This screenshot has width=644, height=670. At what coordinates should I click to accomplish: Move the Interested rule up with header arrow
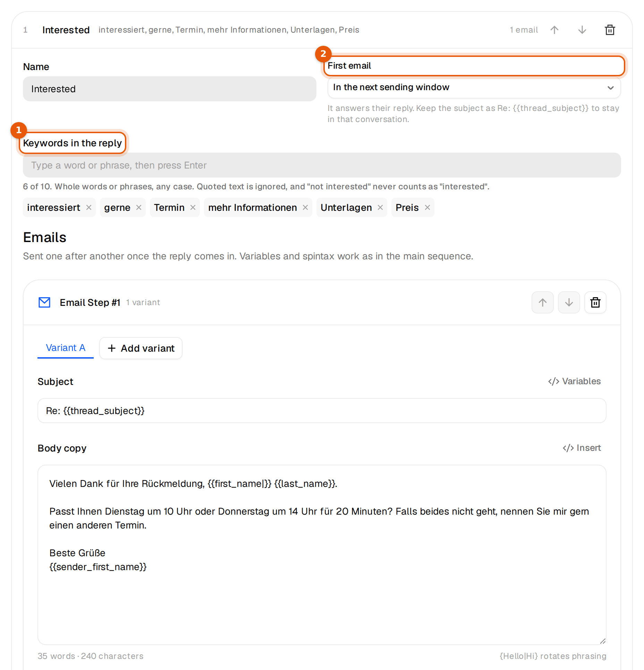point(554,30)
